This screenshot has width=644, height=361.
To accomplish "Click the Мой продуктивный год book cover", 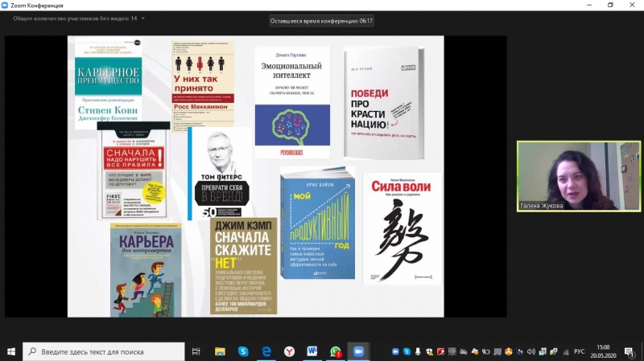I will (x=317, y=224).
